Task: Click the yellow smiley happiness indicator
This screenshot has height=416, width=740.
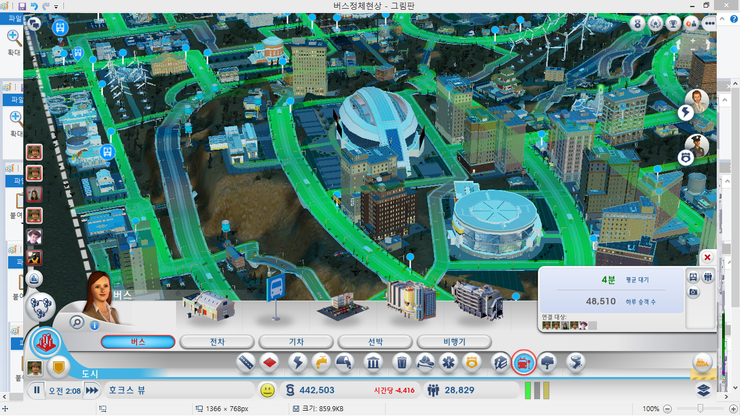Action: tap(268, 390)
